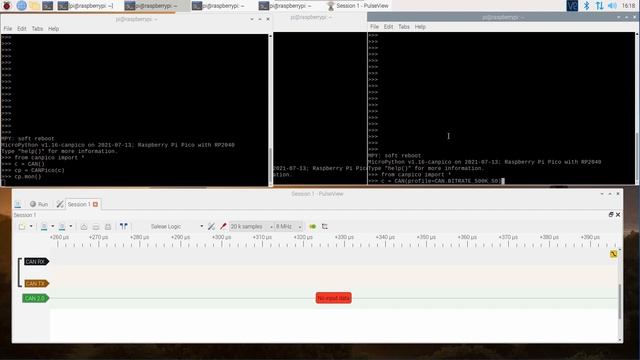Click the 'cp = CANPico(c)' line in left terminal
Image resolution: width=640 pixels, height=360 pixels.
click(x=33, y=170)
